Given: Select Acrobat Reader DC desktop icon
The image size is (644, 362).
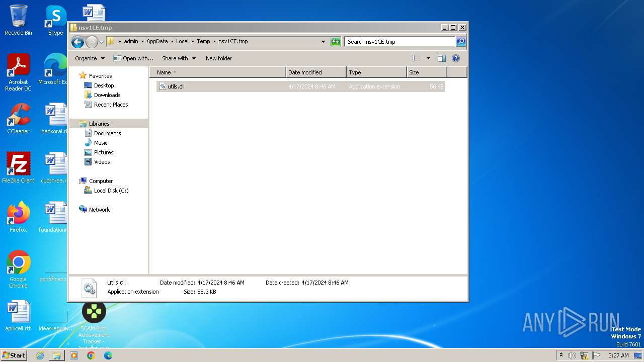Looking at the screenshot, I should coord(18,72).
